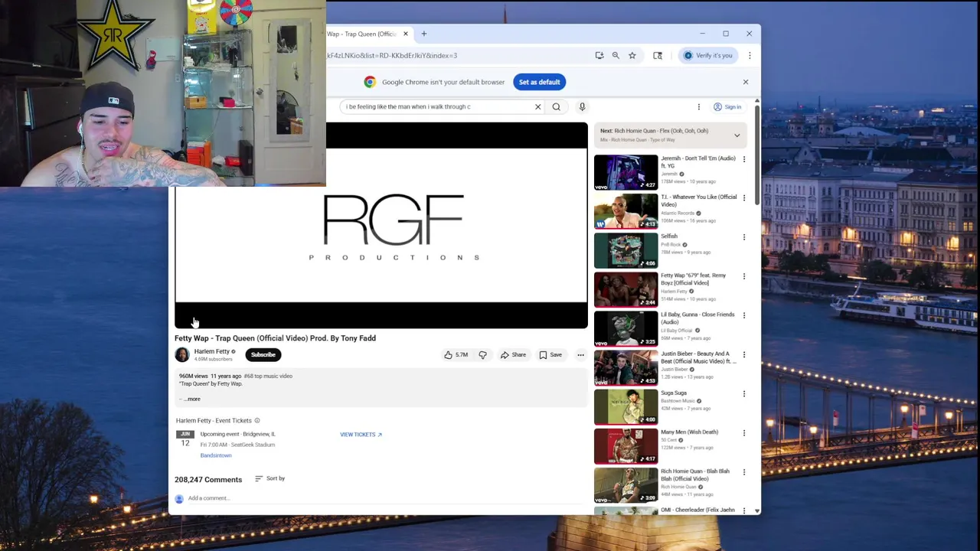The width and height of the screenshot is (980, 551).
Task: Expand video description with ...more
Action: [191, 399]
